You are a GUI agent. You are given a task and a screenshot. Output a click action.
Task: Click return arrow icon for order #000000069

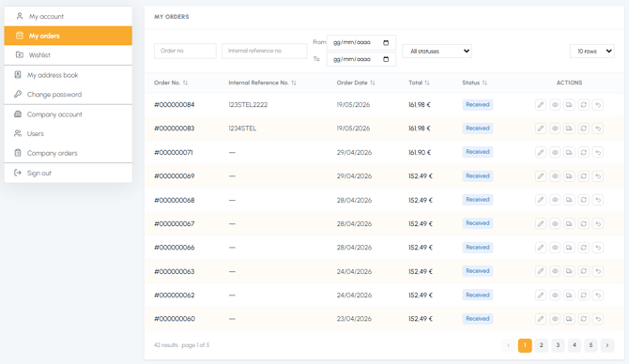click(x=598, y=176)
